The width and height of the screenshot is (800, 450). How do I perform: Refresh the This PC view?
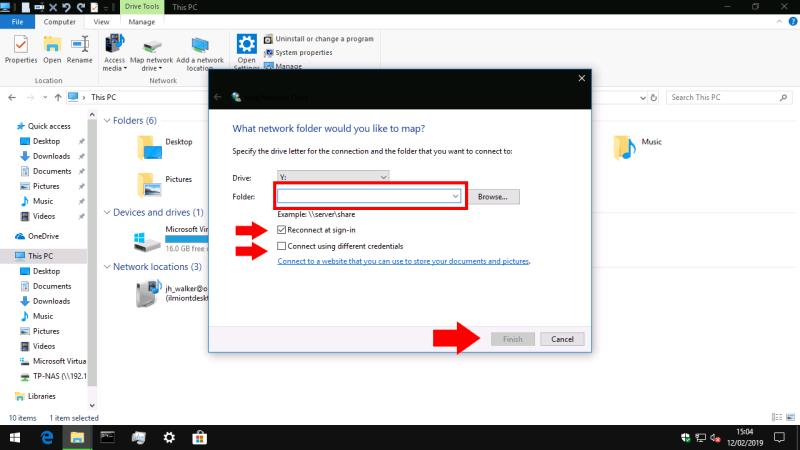[x=654, y=97]
